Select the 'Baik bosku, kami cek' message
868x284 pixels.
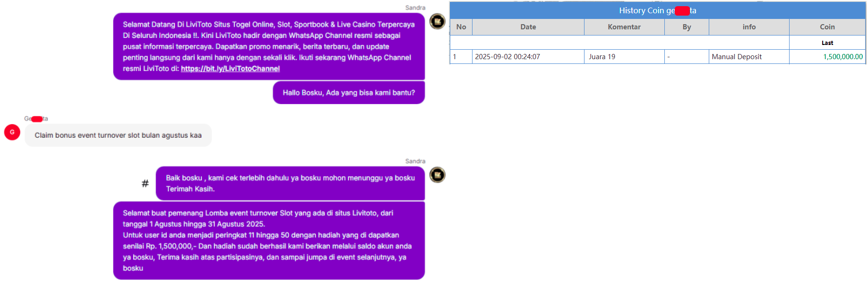290,183
